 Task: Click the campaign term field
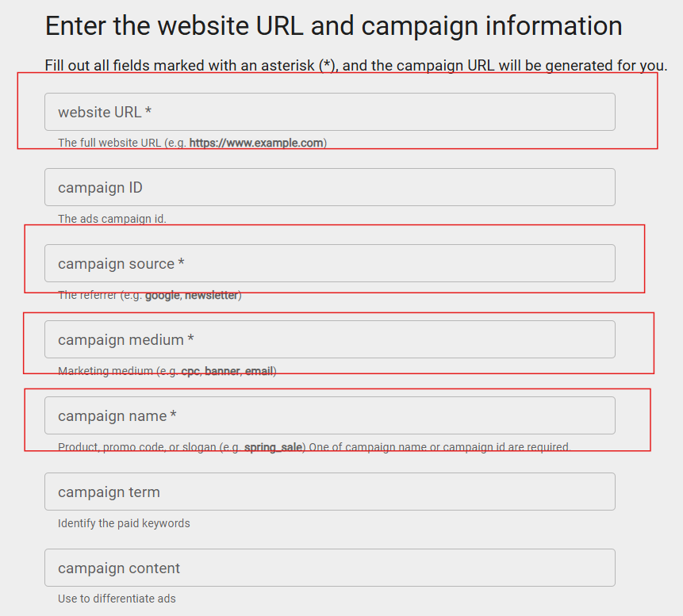329,492
